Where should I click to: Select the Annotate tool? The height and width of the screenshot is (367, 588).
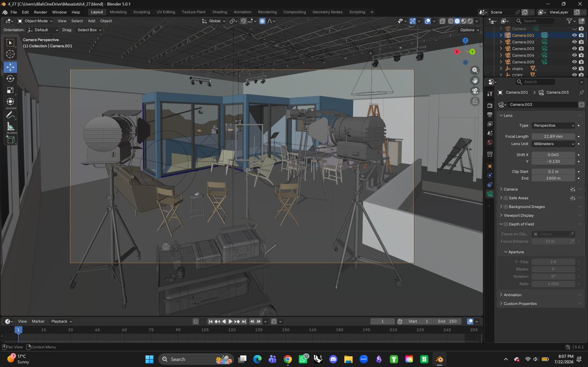(10, 115)
